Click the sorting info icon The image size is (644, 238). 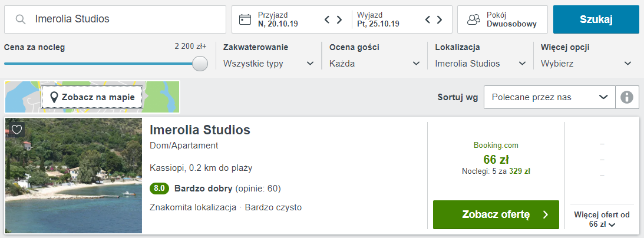pos(627,97)
